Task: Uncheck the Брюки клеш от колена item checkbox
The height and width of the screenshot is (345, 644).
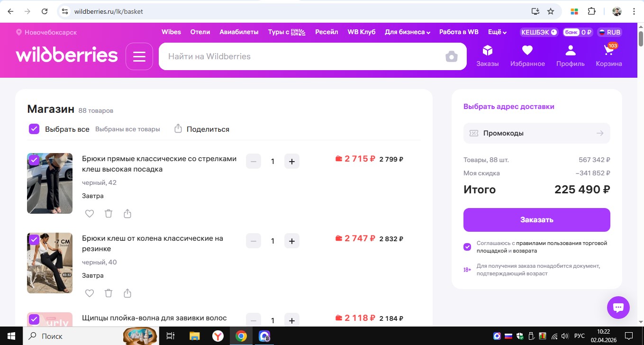Action: [34, 240]
